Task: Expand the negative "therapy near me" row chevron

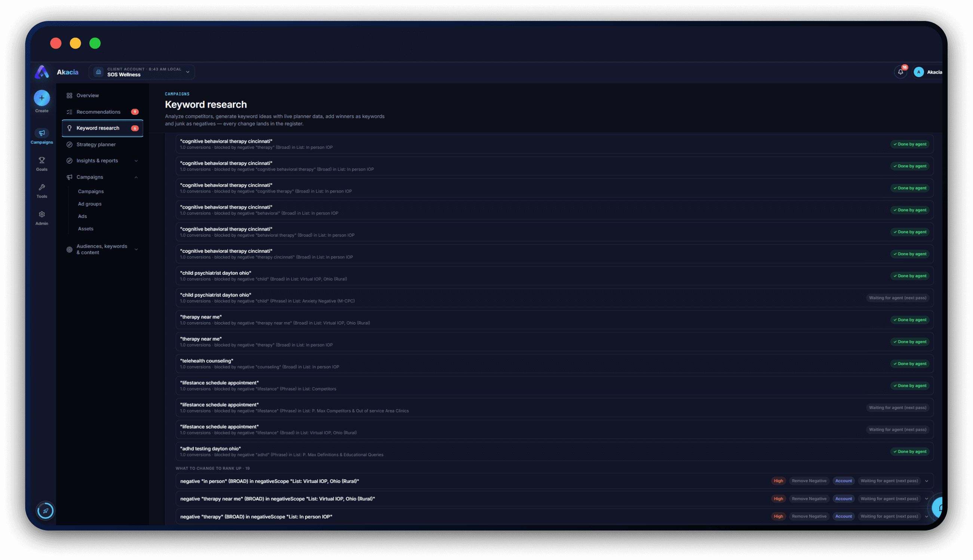Action: click(x=926, y=498)
